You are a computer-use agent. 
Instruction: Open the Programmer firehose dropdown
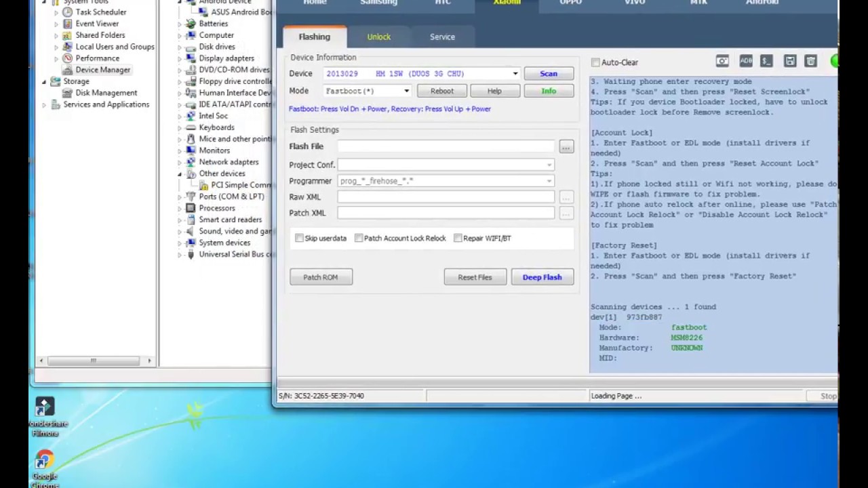tap(549, 181)
